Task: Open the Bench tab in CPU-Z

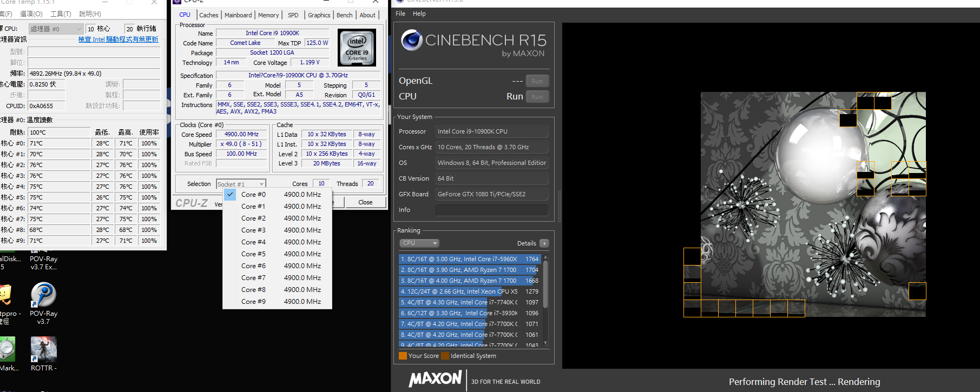Action: [x=345, y=15]
